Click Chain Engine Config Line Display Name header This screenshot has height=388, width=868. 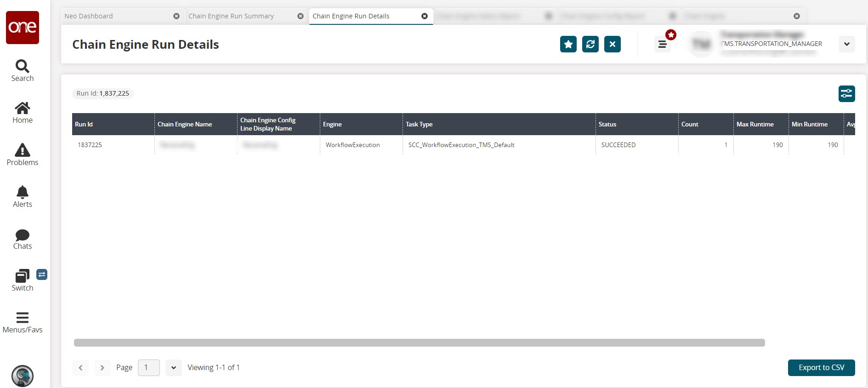[278, 124]
